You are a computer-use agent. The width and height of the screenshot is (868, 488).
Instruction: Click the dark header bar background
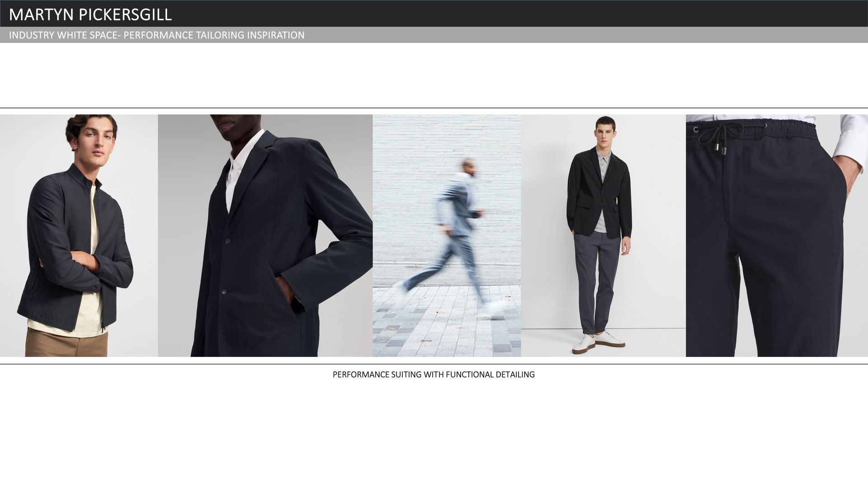tap(497, 14)
